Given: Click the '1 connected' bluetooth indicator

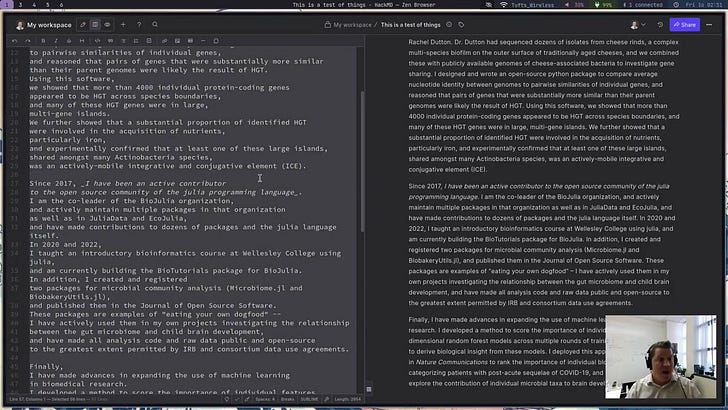Looking at the screenshot, I should (x=643, y=5).
